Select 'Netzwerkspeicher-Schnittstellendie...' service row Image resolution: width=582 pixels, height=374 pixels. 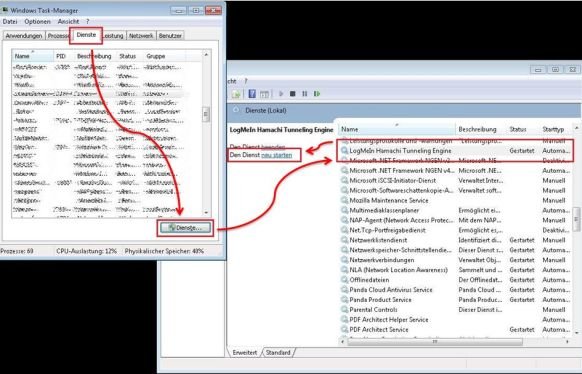pyautogui.click(x=456, y=250)
